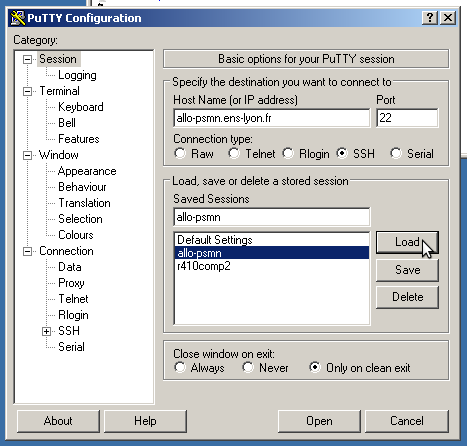Collapse the Window tree node
Screen dimensions: 467x446
click(x=27, y=155)
